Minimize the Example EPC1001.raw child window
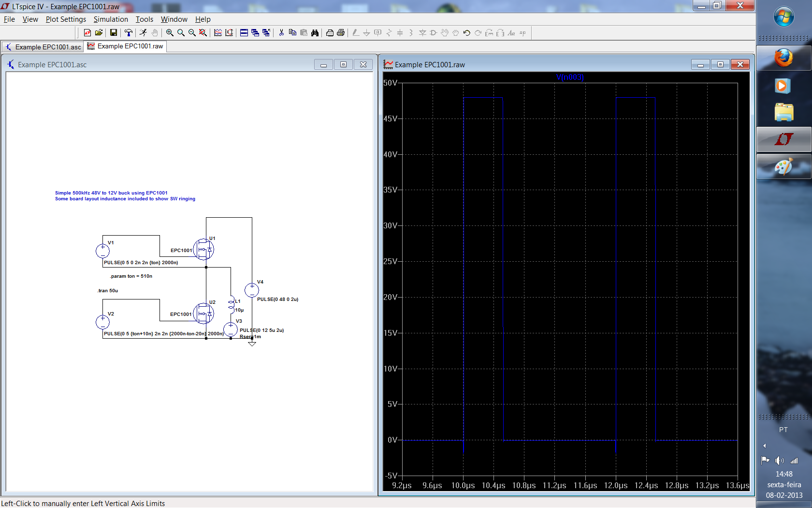812x508 pixels. click(x=700, y=64)
